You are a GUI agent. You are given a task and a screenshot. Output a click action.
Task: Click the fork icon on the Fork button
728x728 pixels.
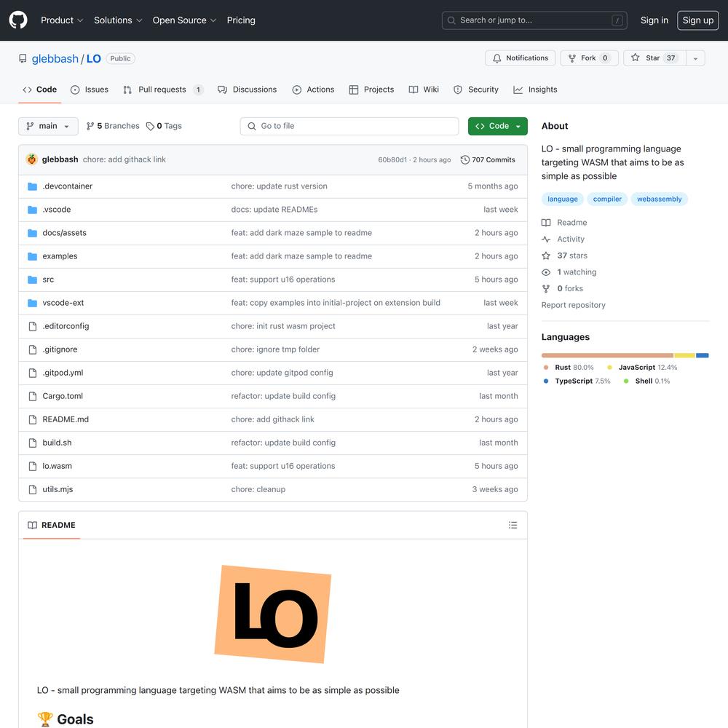tap(572, 58)
